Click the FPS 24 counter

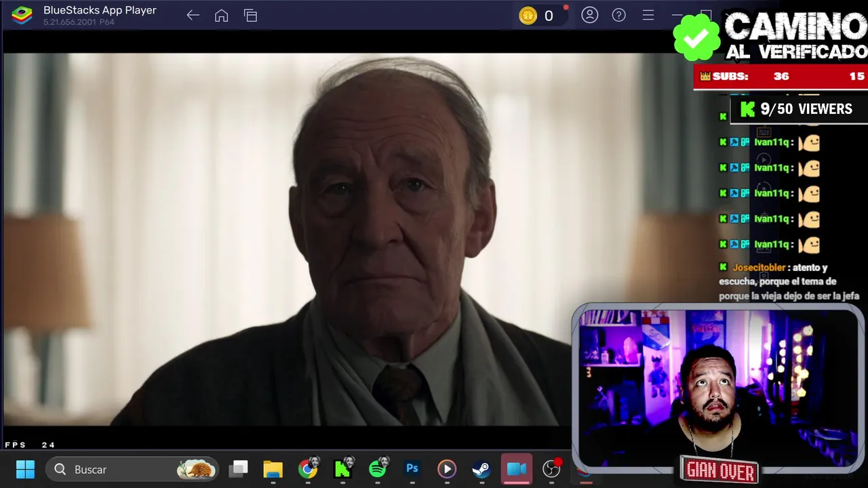click(x=30, y=445)
